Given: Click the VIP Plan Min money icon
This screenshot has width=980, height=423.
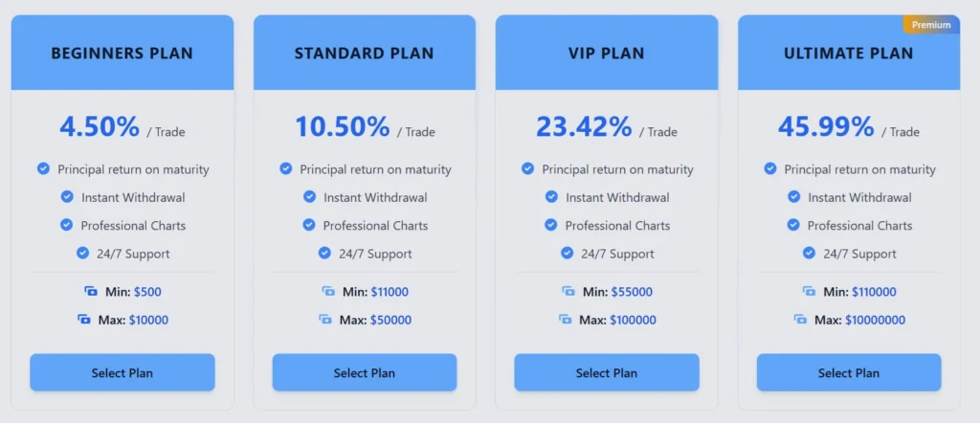Looking at the screenshot, I should coord(568,291).
